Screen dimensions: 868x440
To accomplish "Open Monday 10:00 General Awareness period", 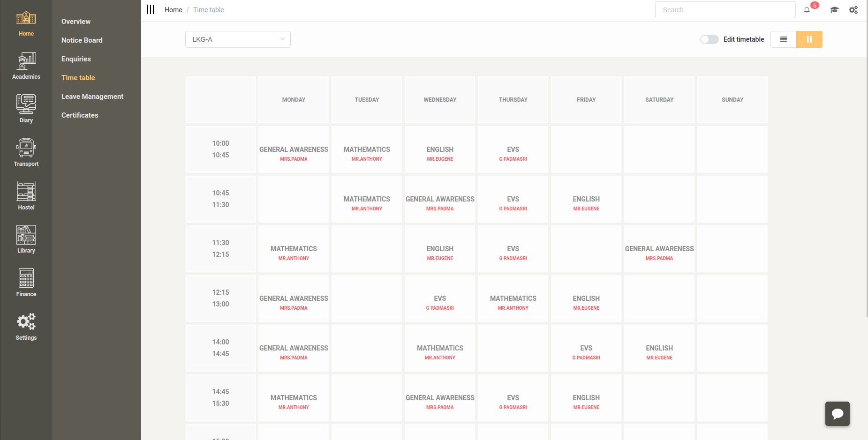I will [294, 149].
